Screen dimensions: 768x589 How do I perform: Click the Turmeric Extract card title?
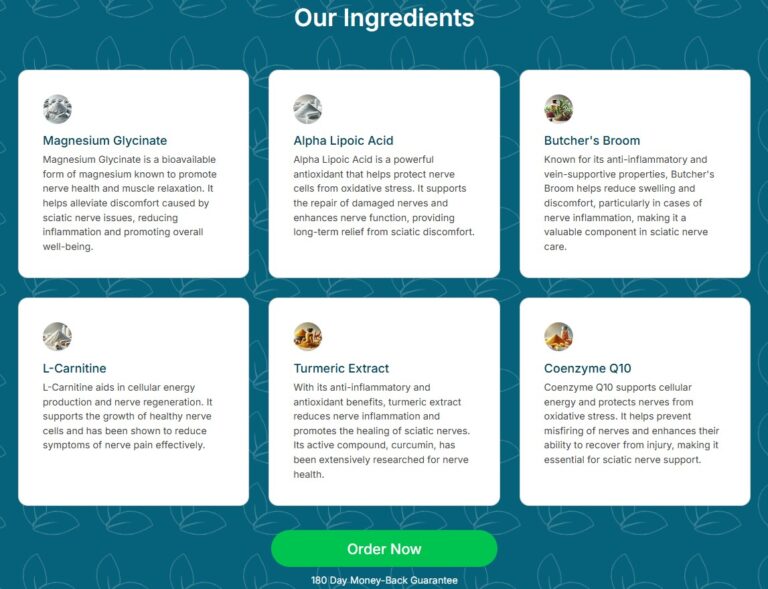point(341,368)
